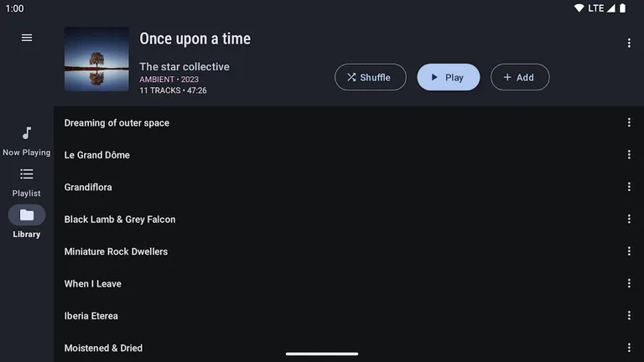Select the Library folder icon
This screenshot has height=362, width=644.
27,215
